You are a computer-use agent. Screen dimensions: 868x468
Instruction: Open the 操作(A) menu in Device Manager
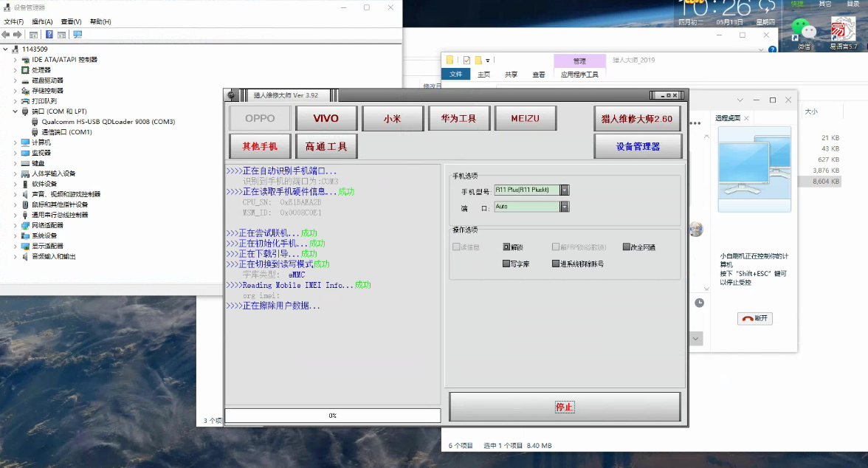click(x=42, y=21)
